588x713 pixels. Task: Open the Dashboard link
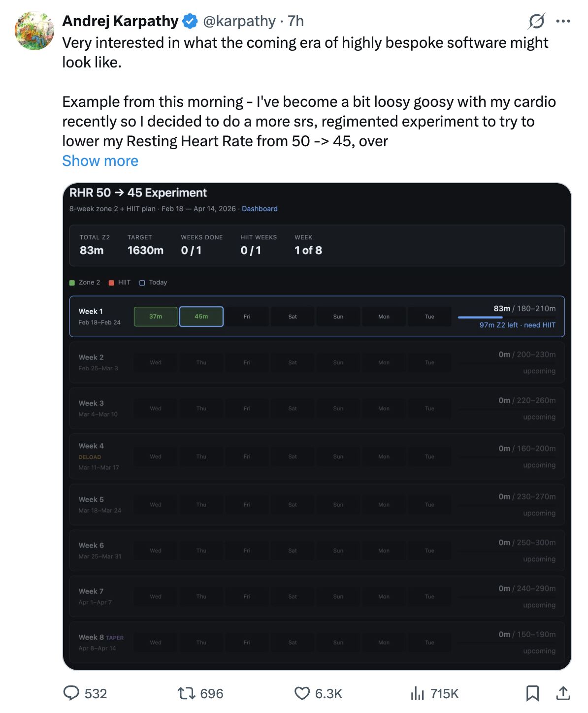(x=260, y=208)
